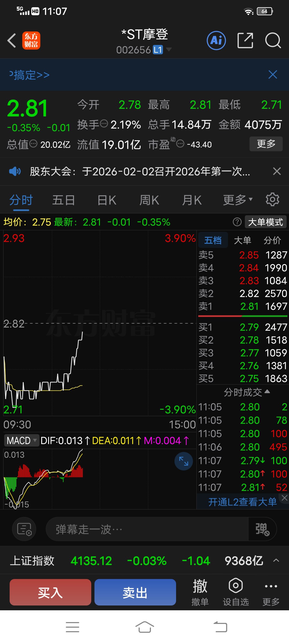Open the search magnifier icon

(x=273, y=41)
